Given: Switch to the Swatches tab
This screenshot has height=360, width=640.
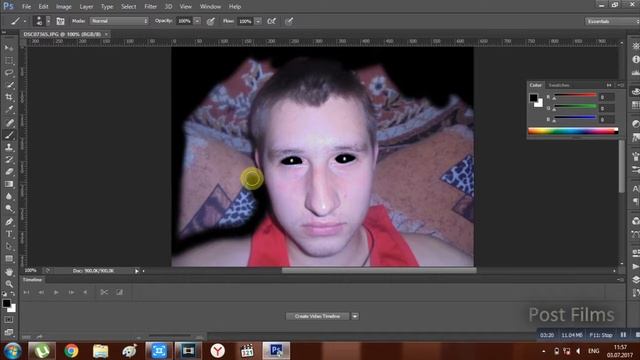Looking at the screenshot, I should point(559,85).
